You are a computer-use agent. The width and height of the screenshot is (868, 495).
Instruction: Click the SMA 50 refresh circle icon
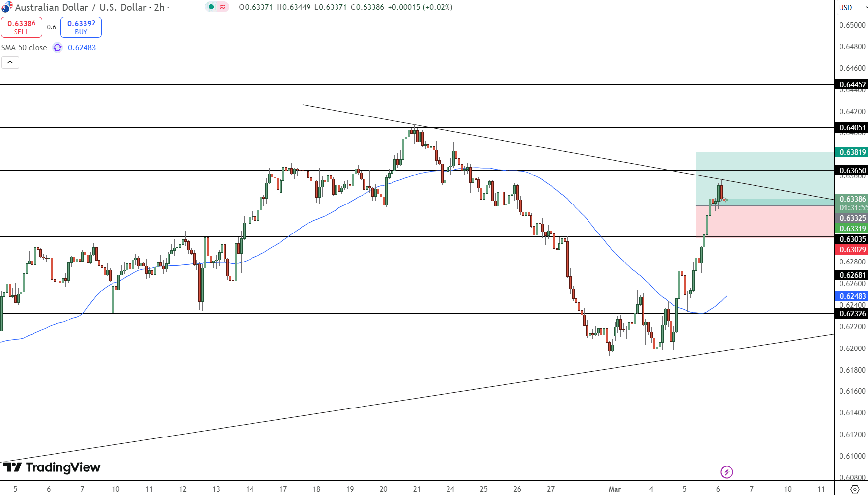[57, 48]
